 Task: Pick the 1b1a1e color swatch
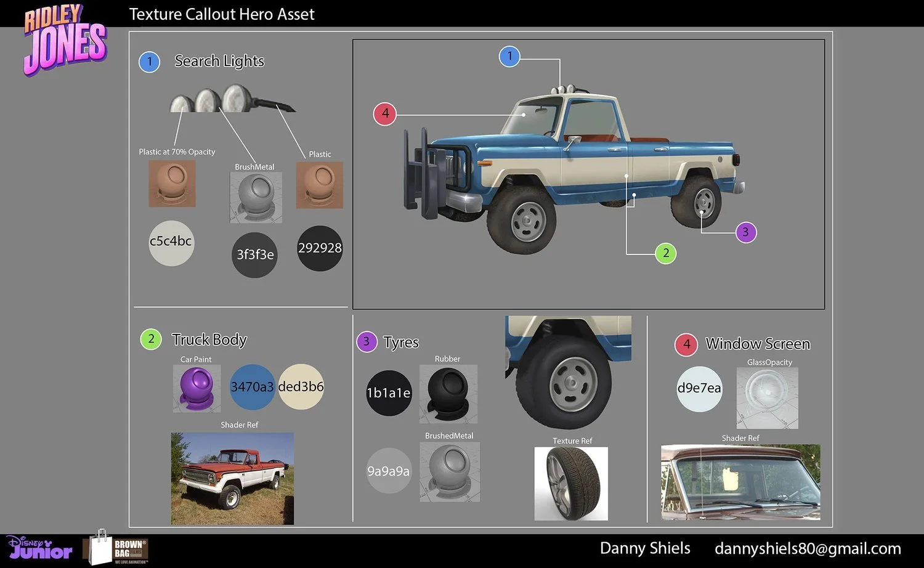tap(389, 393)
